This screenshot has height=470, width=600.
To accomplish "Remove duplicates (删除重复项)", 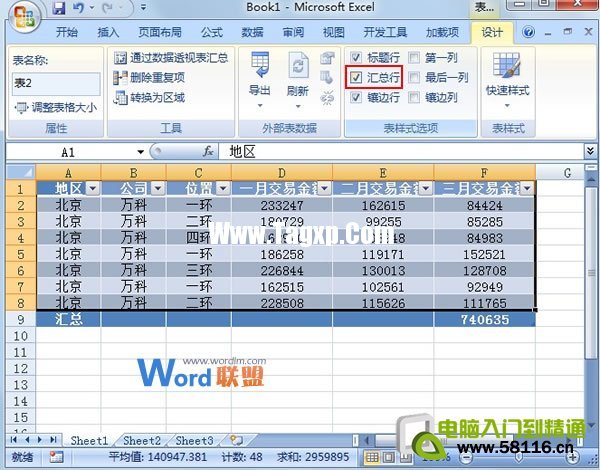I will 149,78.
